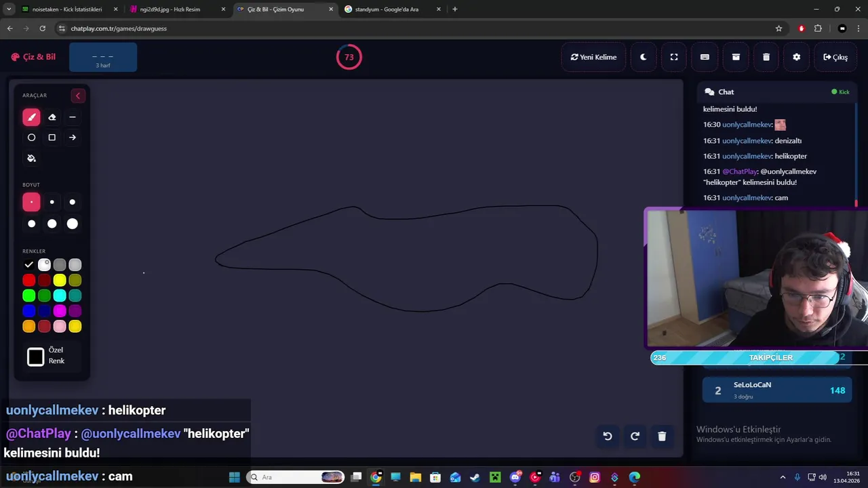Select the SeLoLoCaN leaderboard row

(777, 390)
